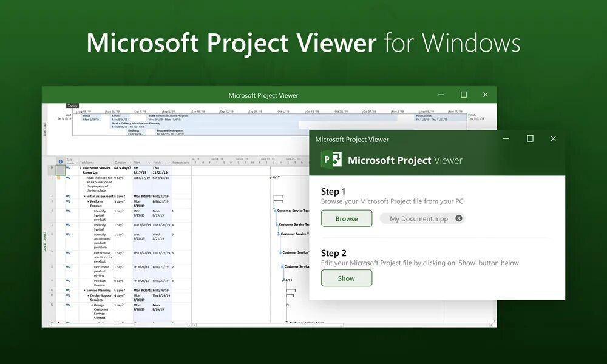Click task mode icon for Perform Product

pos(68,201)
